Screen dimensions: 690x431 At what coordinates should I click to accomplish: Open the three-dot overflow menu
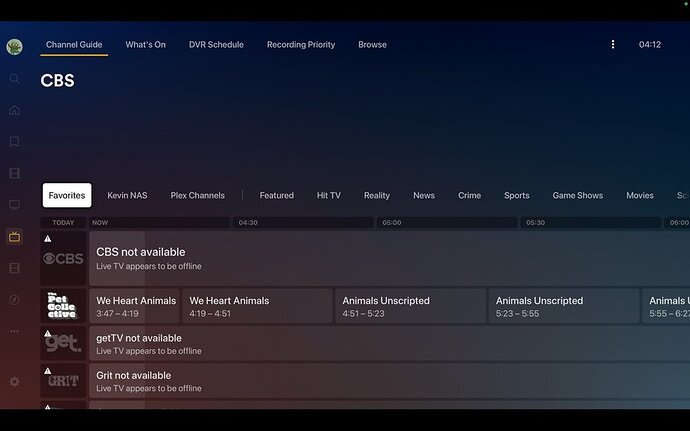pyautogui.click(x=613, y=44)
